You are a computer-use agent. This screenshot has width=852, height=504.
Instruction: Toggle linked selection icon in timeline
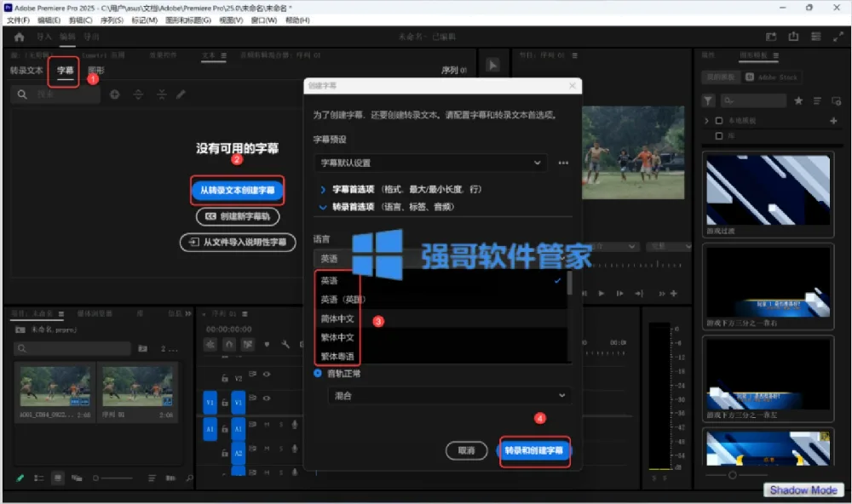[x=248, y=344]
